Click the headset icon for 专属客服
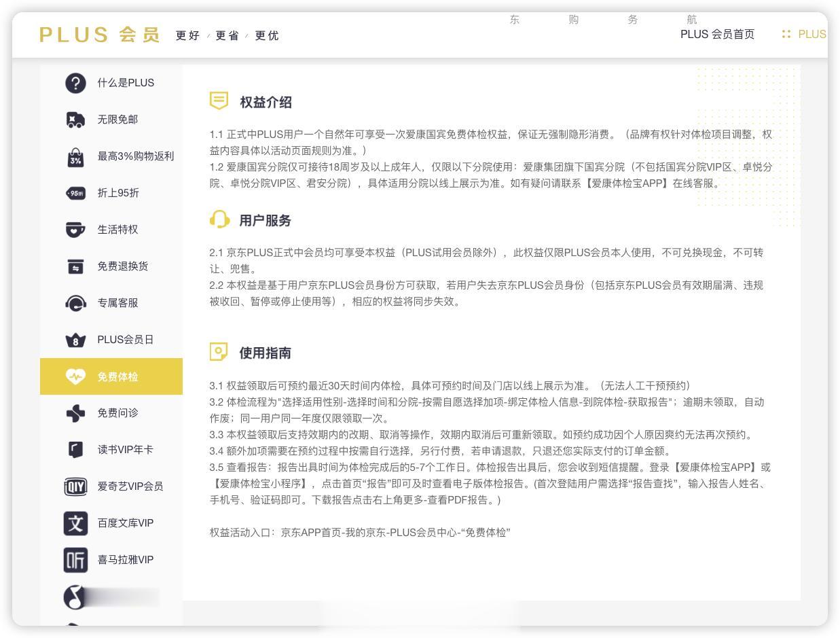840x638 pixels. pyautogui.click(x=75, y=303)
